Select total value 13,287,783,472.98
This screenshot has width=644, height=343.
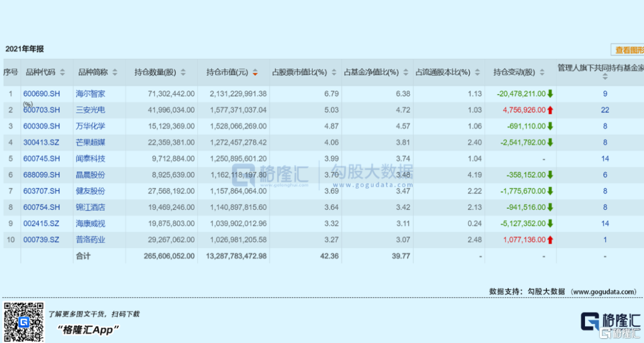(x=236, y=256)
